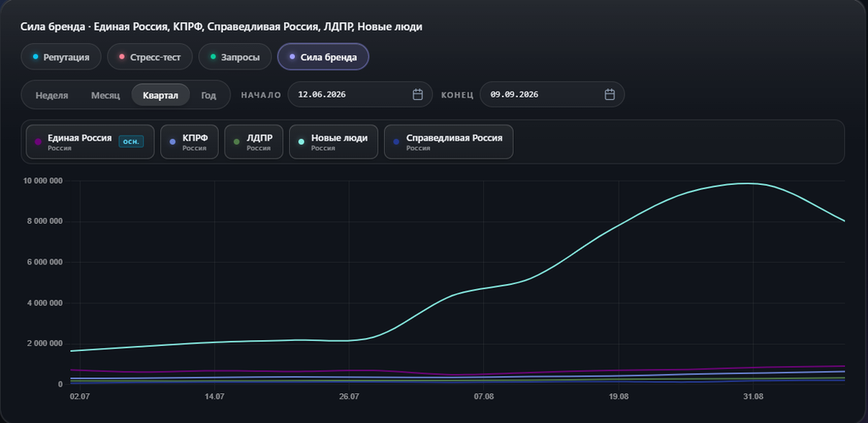Click the red dot on Стресс-тест tab
This screenshot has height=423, width=868.
122,57
